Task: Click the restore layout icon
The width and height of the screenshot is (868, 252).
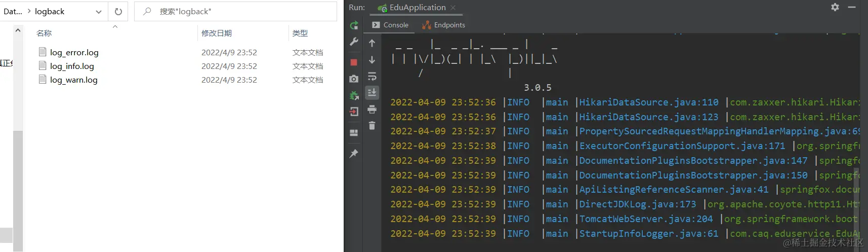Action: 354,133
